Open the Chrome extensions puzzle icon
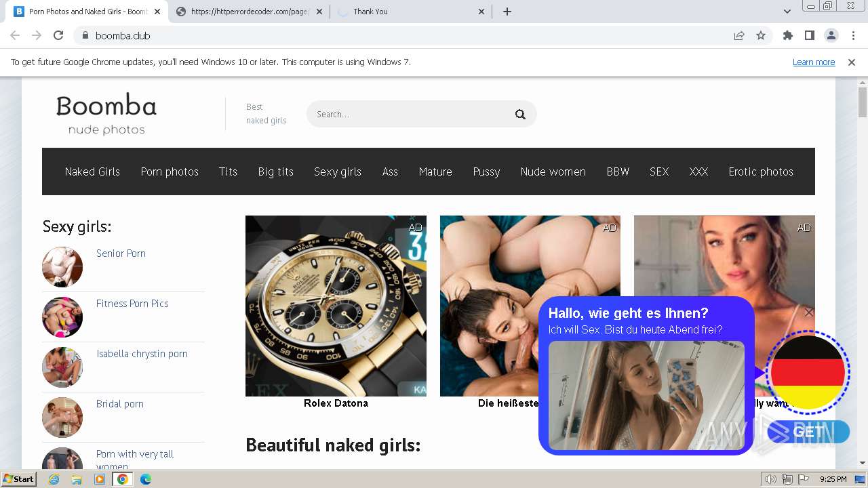Image resolution: width=868 pixels, height=488 pixels. (x=788, y=35)
